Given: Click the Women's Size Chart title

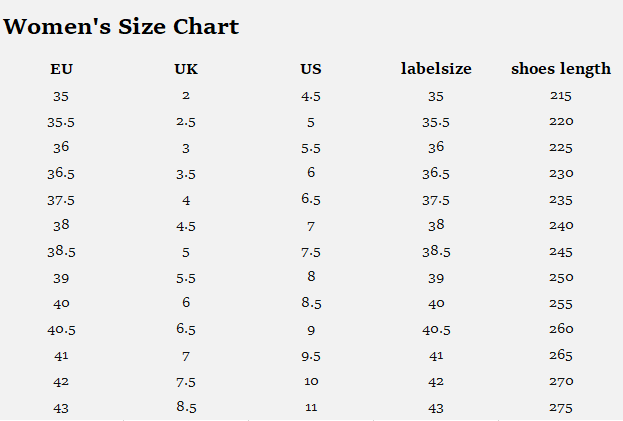Looking at the screenshot, I should pyautogui.click(x=121, y=26).
